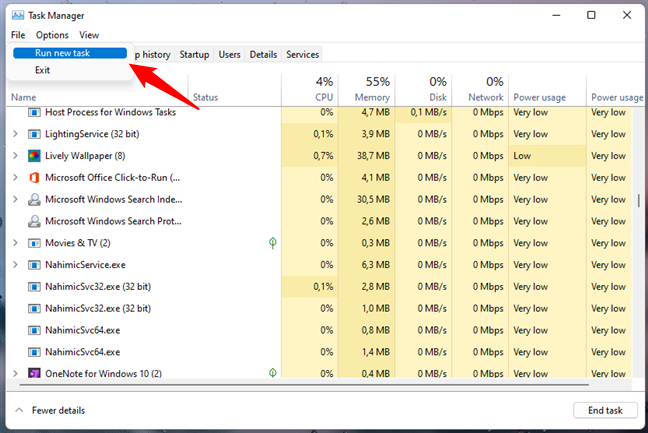The height and width of the screenshot is (433, 648).
Task: Click the 38,7 MB memory cell
Action: 367,156
